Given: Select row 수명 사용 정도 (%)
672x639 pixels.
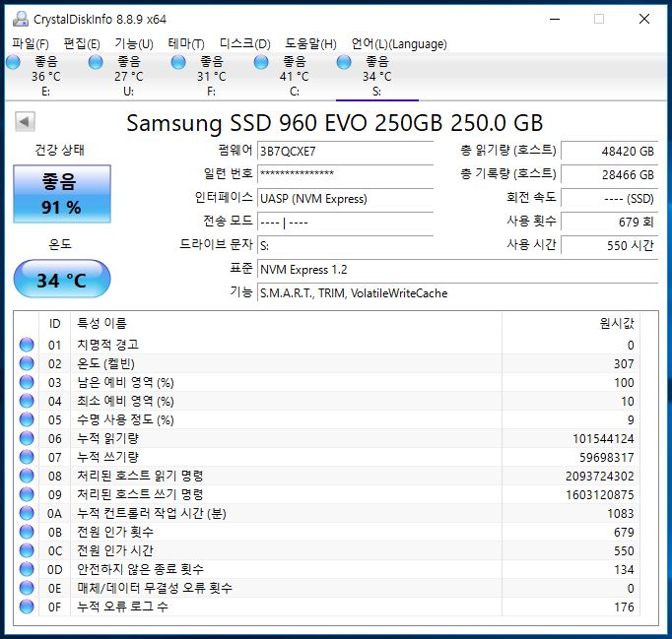Looking at the screenshot, I should click(326, 419).
